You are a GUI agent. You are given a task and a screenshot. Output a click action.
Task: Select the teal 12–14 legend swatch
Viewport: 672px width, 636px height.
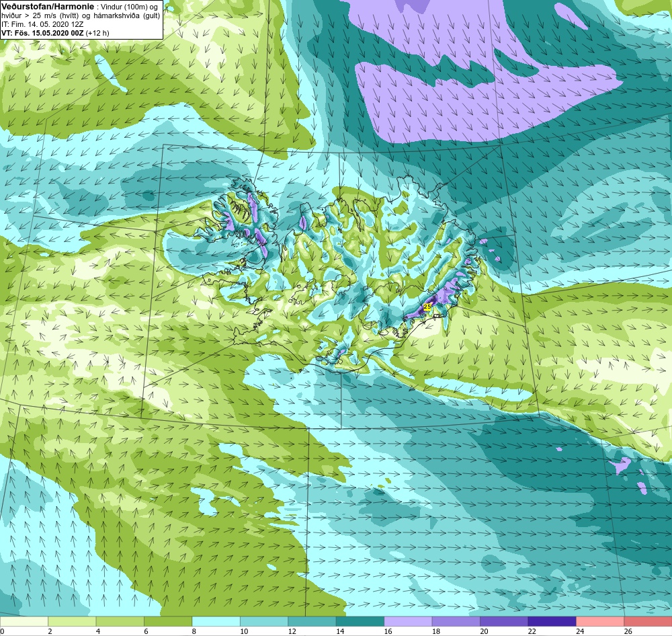(312, 621)
